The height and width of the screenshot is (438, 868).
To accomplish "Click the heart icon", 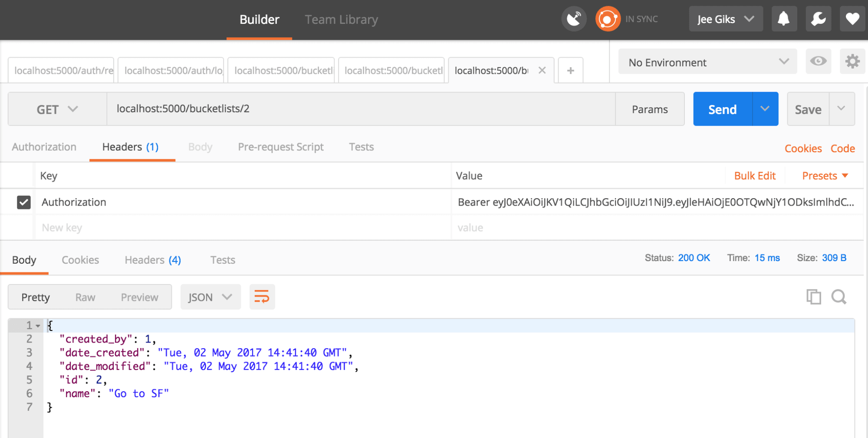I will point(852,19).
